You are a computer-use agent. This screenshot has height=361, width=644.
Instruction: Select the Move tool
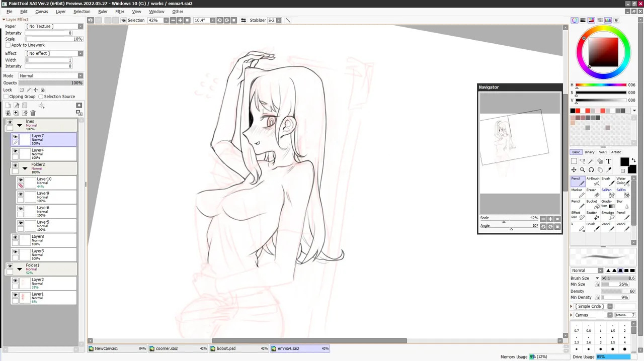pyautogui.click(x=574, y=170)
